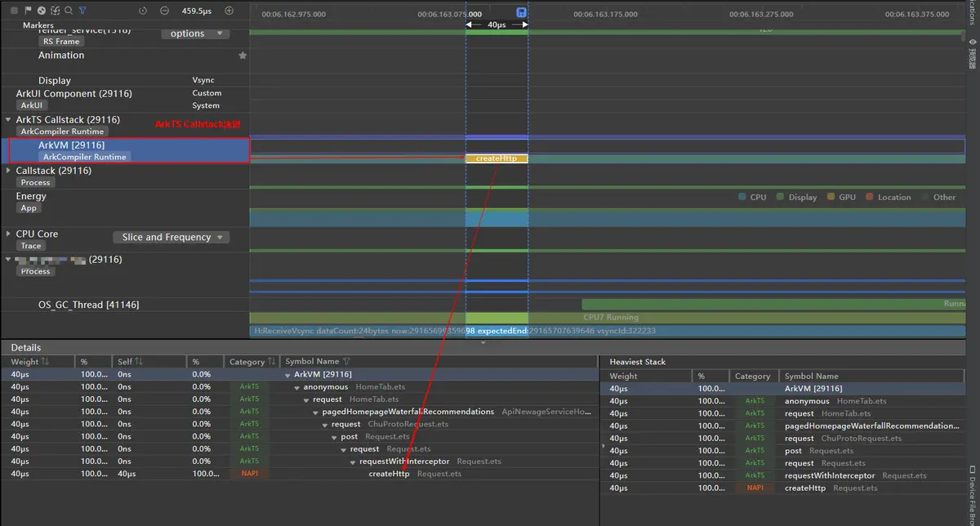Click the createHttp slice in timeline

coord(497,158)
